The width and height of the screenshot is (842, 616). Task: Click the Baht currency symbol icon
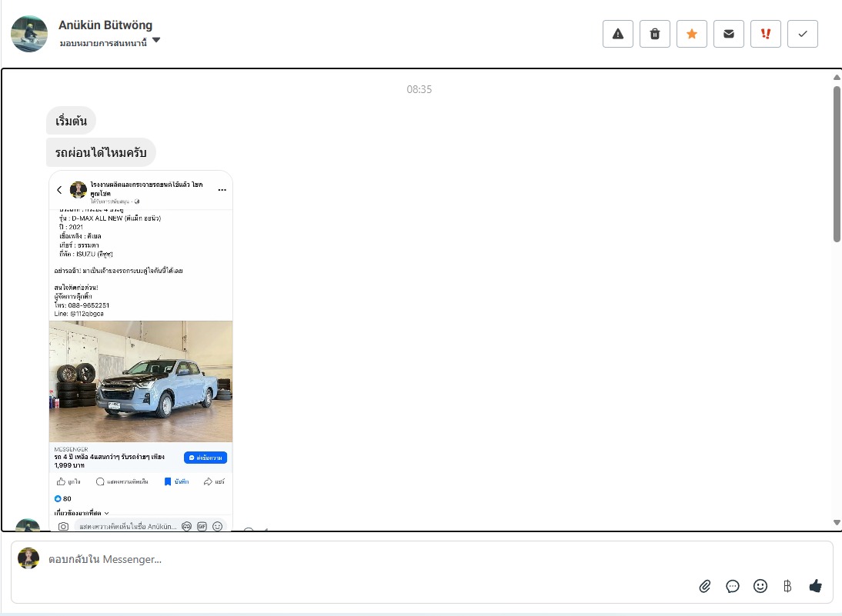[x=787, y=586]
